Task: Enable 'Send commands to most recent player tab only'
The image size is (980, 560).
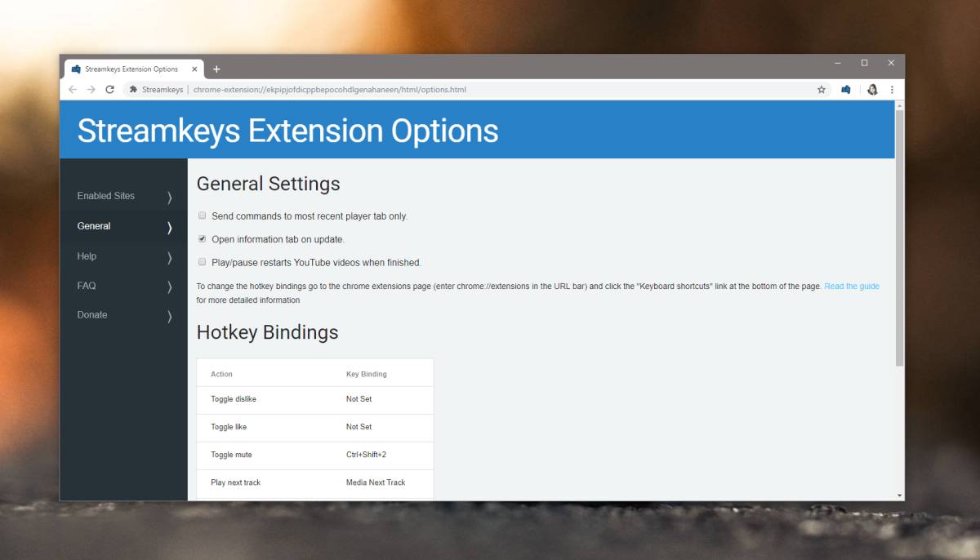Action: (x=202, y=216)
